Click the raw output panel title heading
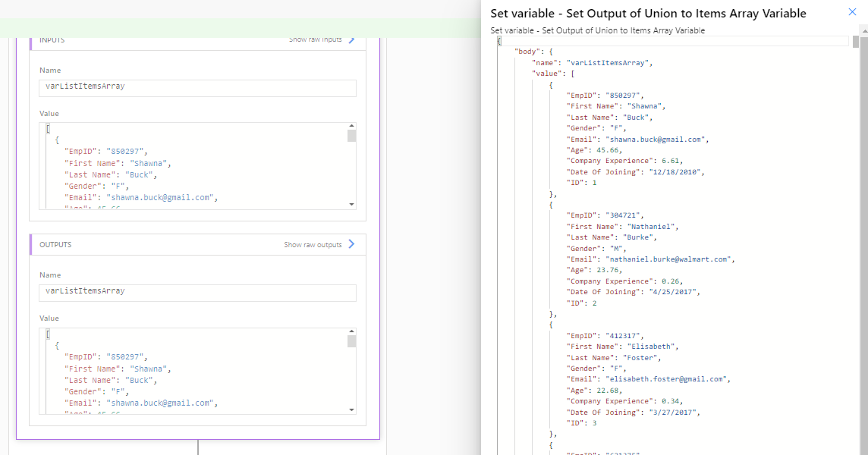868x455 pixels. [648, 14]
